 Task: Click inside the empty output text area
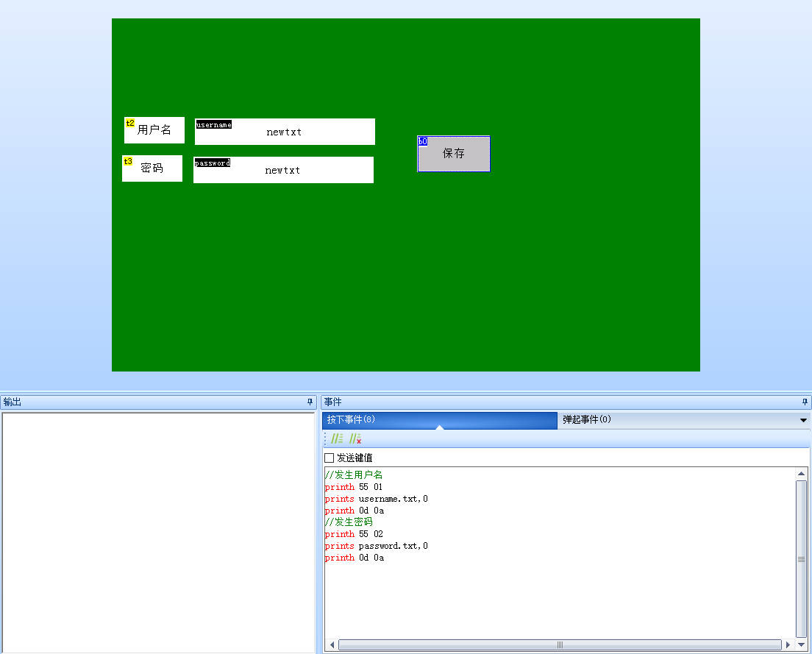(158, 530)
